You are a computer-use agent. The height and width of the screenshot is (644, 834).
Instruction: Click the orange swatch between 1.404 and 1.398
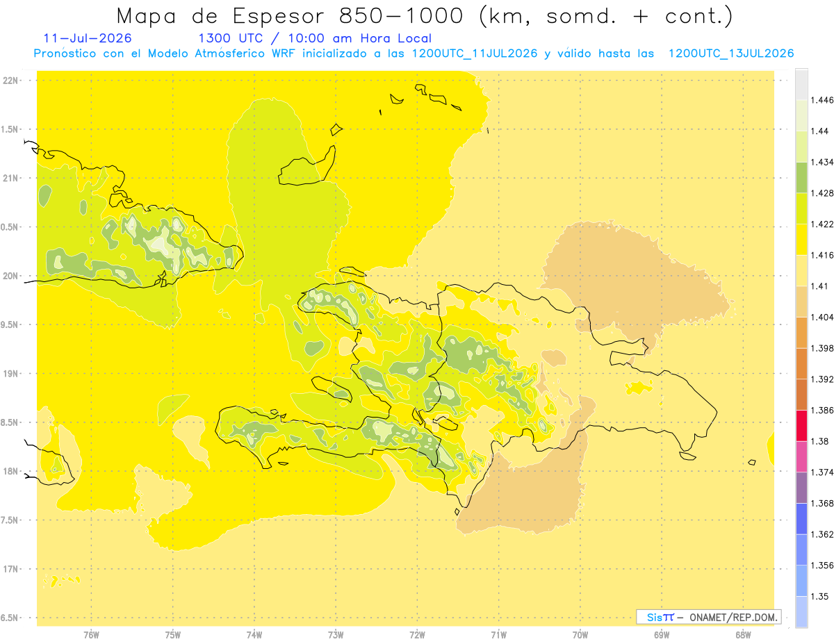[801, 333]
